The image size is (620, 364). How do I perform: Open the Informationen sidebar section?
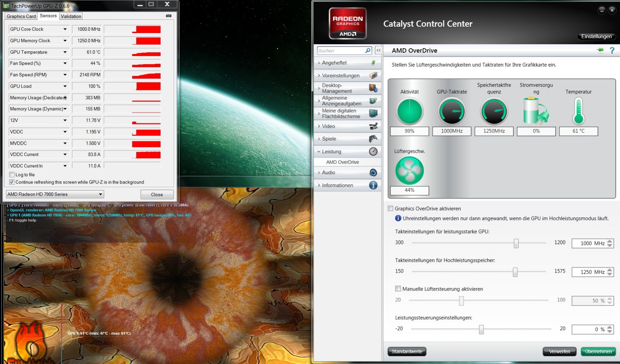[348, 185]
